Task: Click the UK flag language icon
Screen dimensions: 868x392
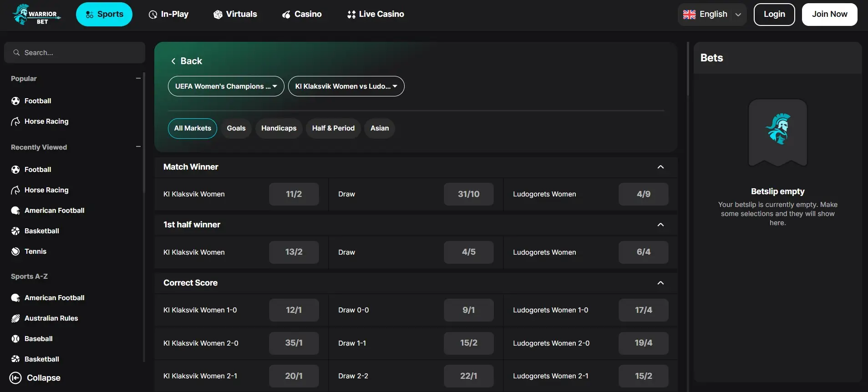Action: pos(689,15)
